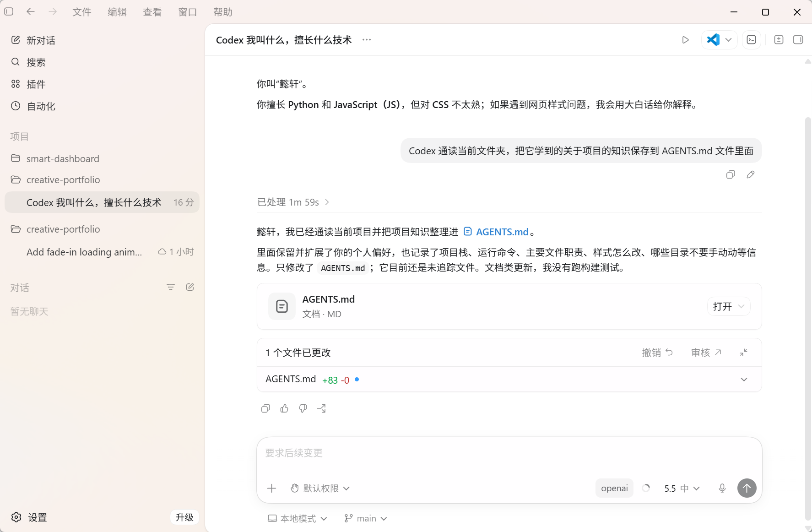Screen dimensions: 812x532
Task: Click the chat vertical scrollbar
Action: (808, 319)
